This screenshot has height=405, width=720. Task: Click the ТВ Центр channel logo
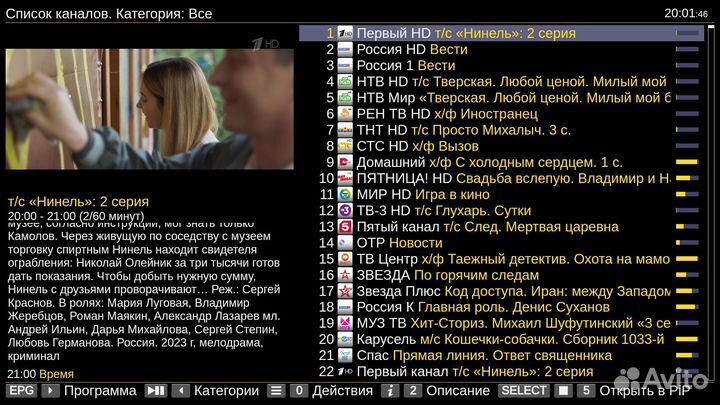point(345,259)
